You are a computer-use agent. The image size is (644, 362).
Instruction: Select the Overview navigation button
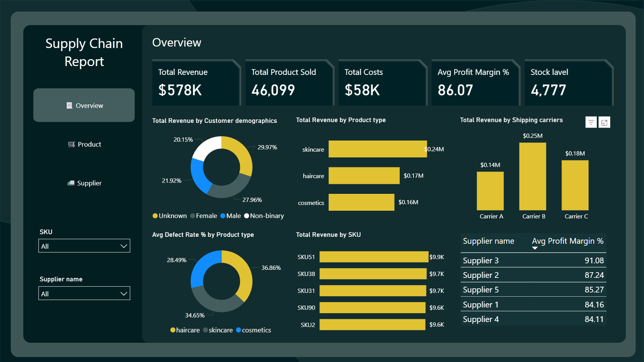pyautogui.click(x=84, y=105)
